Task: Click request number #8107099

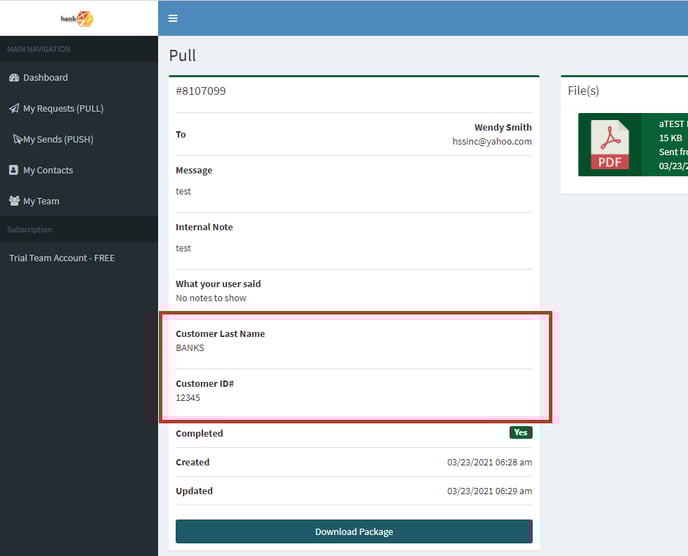Action: point(201,91)
